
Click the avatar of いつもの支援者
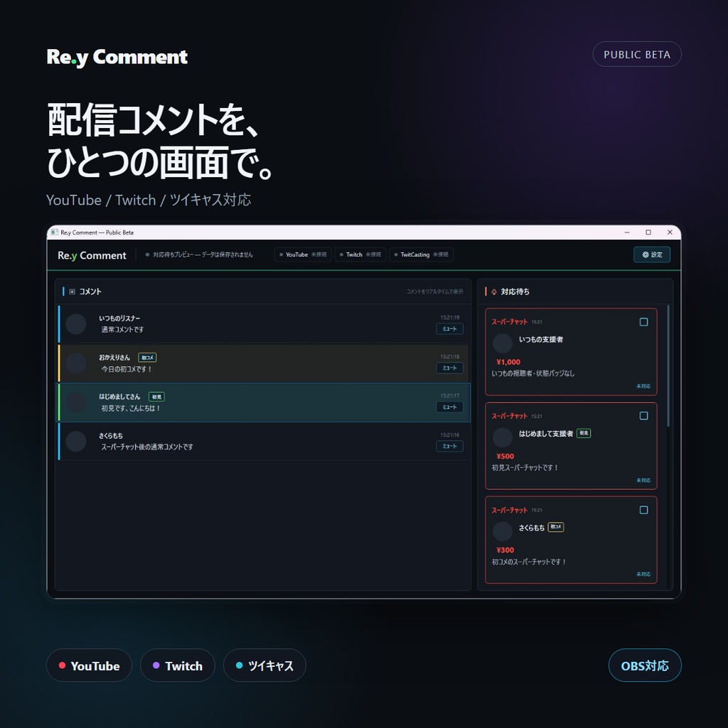503,343
